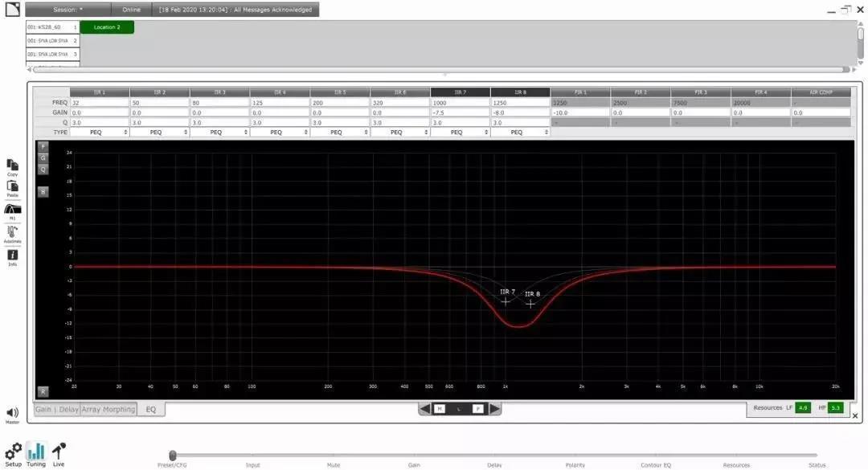Image resolution: width=868 pixels, height=470 pixels.
Task: Open the Setup gears page
Action: click(x=14, y=452)
